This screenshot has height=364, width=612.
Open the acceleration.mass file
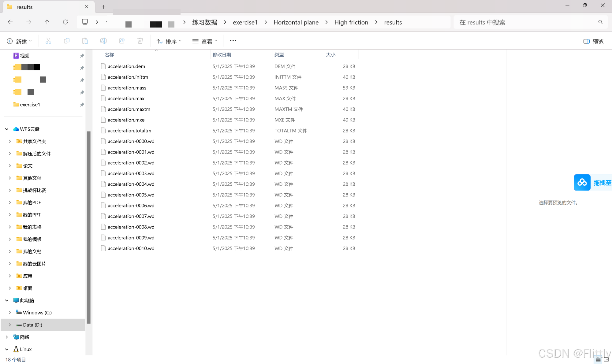(127, 88)
